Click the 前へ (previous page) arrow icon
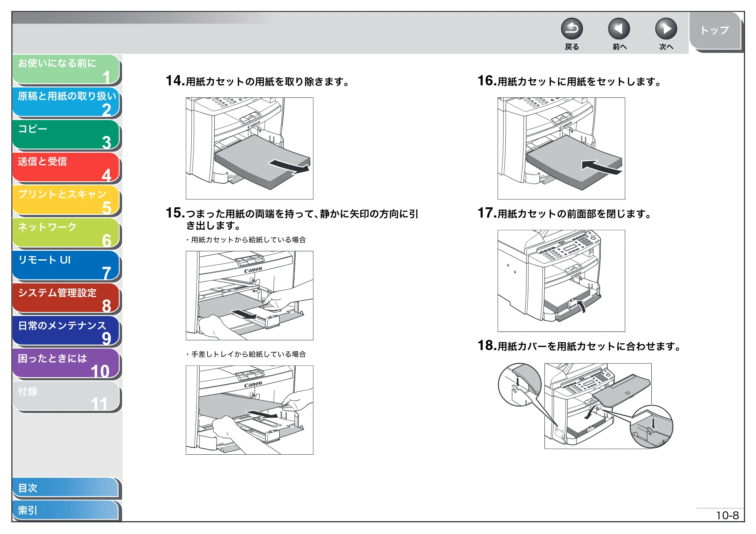This screenshot has width=756, height=534. (x=619, y=29)
